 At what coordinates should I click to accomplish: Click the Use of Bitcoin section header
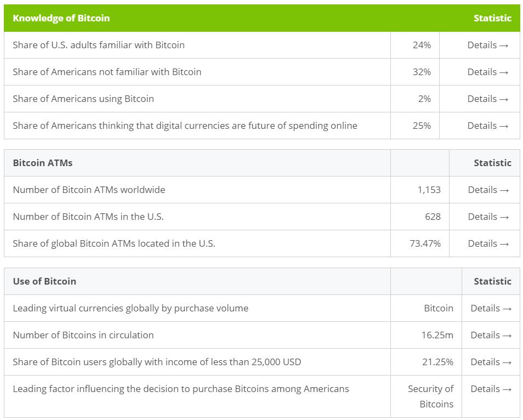point(44,281)
